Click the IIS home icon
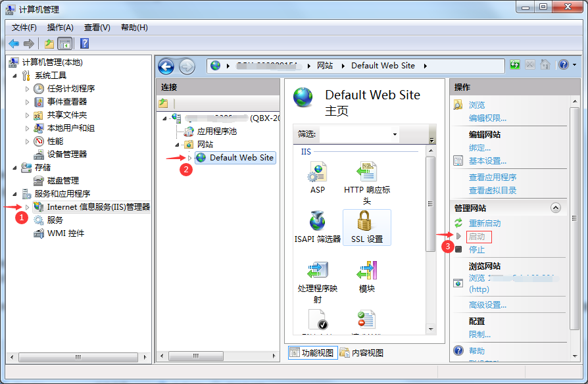Image resolution: width=588 pixels, height=384 pixels. (545, 64)
